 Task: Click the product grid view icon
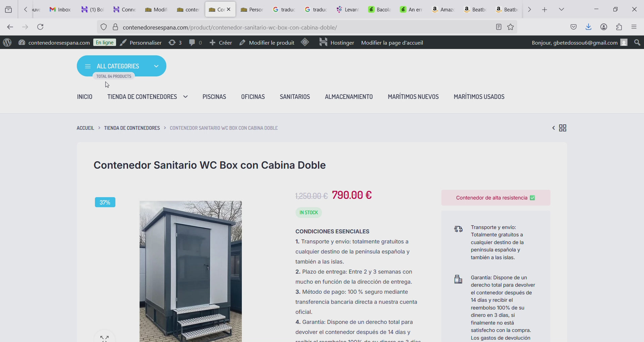tap(563, 128)
